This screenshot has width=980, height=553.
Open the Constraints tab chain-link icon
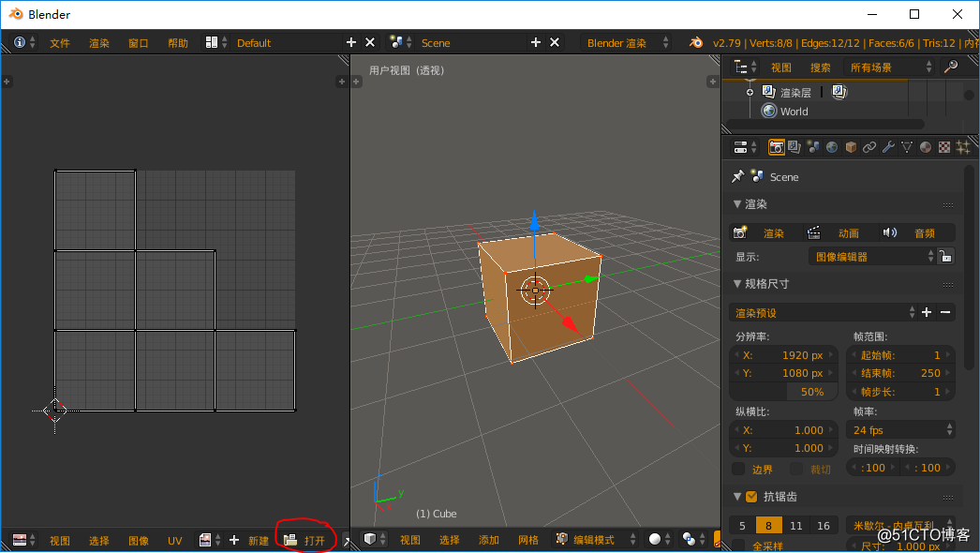click(869, 147)
